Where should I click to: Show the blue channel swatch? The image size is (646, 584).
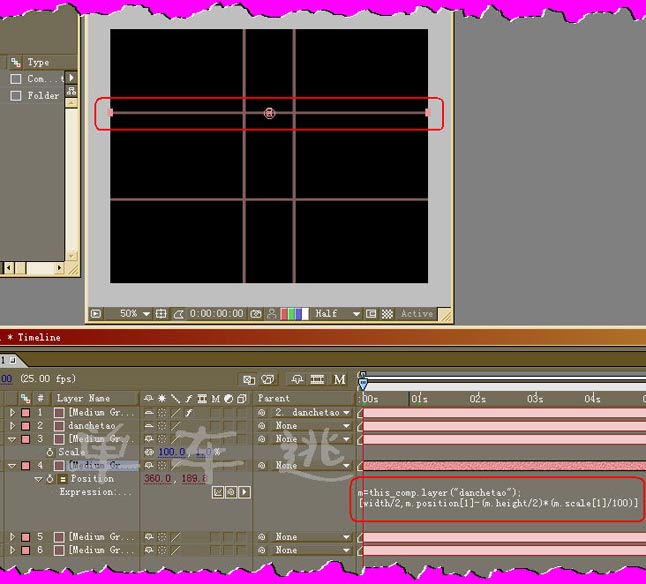point(298,314)
